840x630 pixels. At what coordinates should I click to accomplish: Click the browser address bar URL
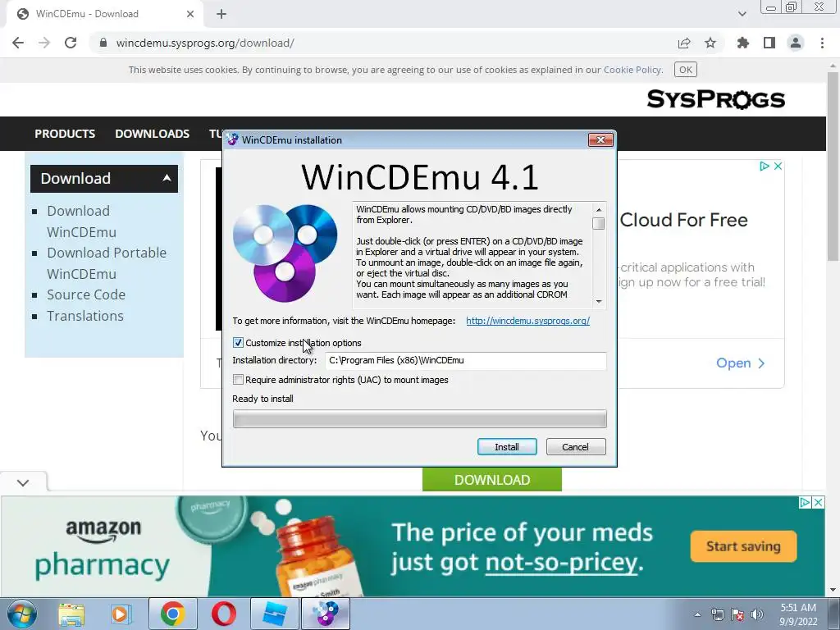tap(205, 43)
